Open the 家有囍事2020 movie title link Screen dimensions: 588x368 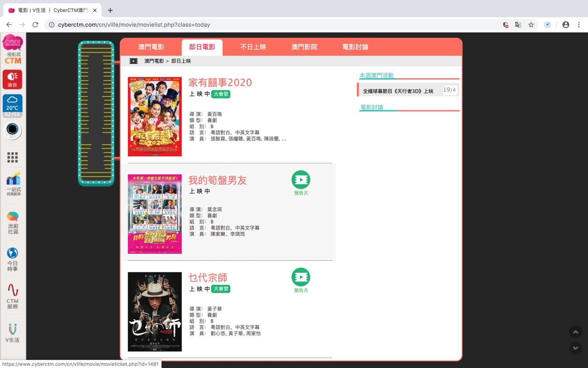click(x=220, y=82)
